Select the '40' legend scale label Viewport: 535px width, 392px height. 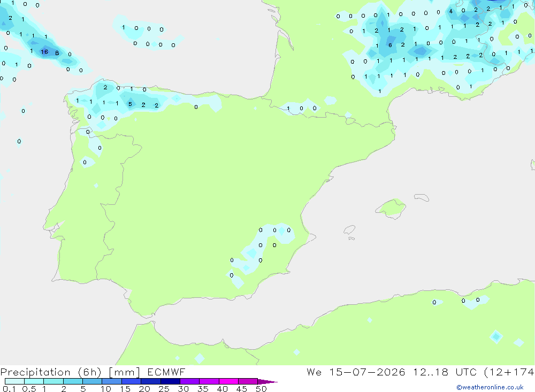pos(223,389)
